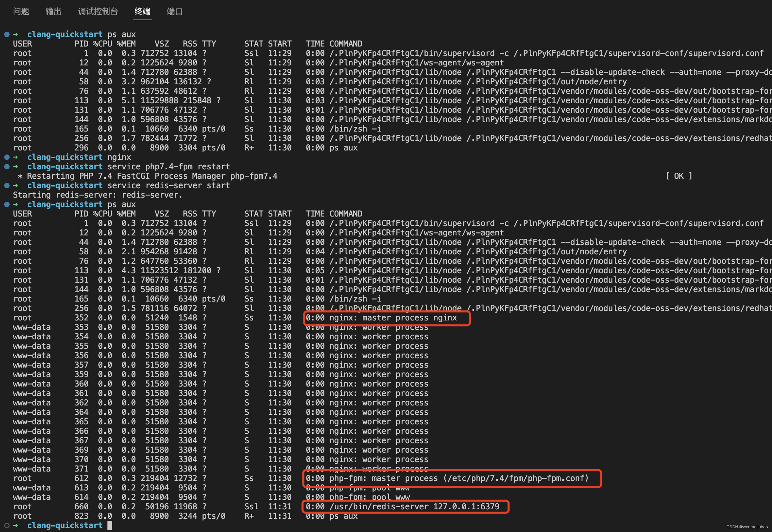Click '/bin/zsh -i' in first ps output
The width and height of the screenshot is (772, 532).
(355, 129)
